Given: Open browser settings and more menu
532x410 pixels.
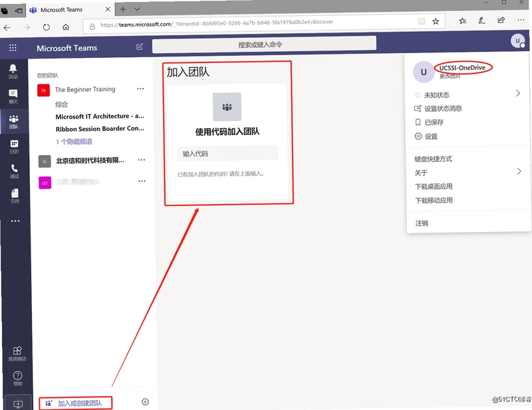Looking at the screenshot, I should pos(521,20).
